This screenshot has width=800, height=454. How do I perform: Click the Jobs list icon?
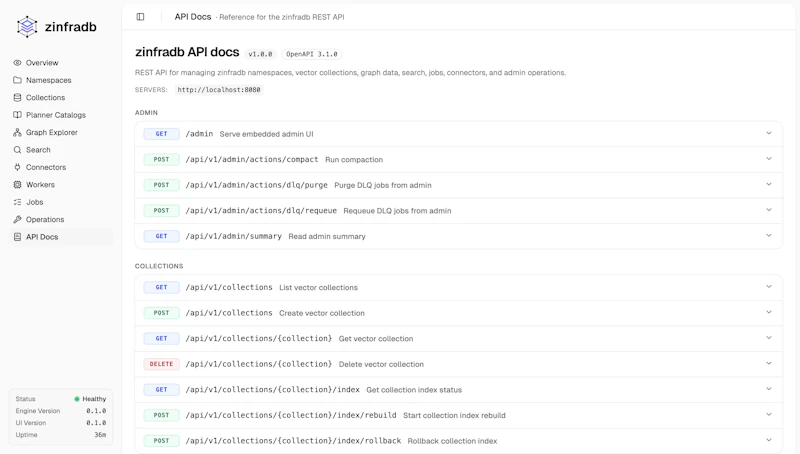(17, 202)
